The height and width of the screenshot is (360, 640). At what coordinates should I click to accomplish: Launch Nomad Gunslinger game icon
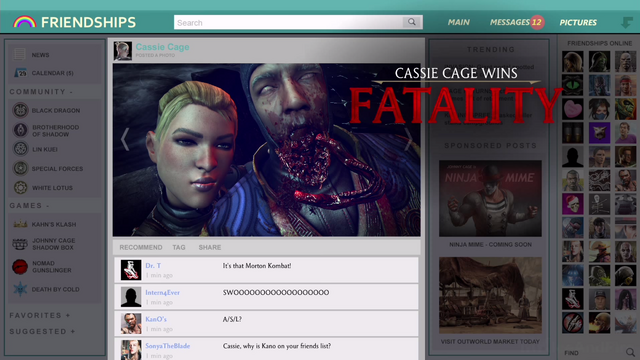[x=20, y=267]
